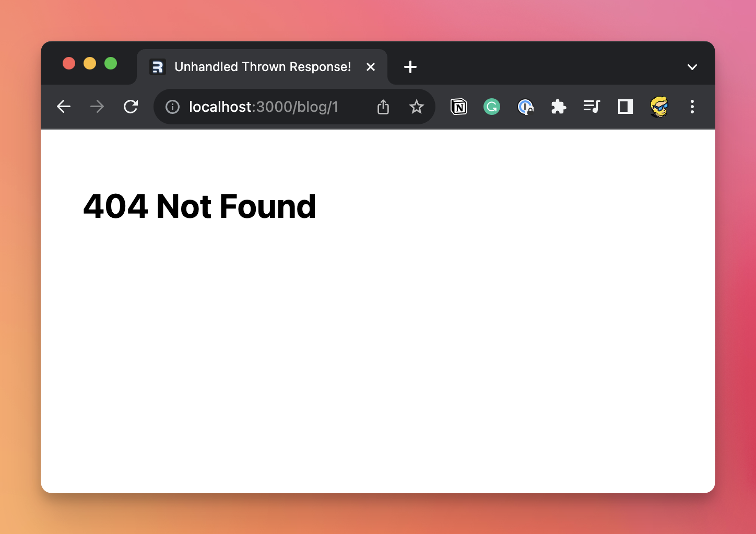
Task: Open the Extensions puzzle menu
Action: pyautogui.click(x=558, y=107)
